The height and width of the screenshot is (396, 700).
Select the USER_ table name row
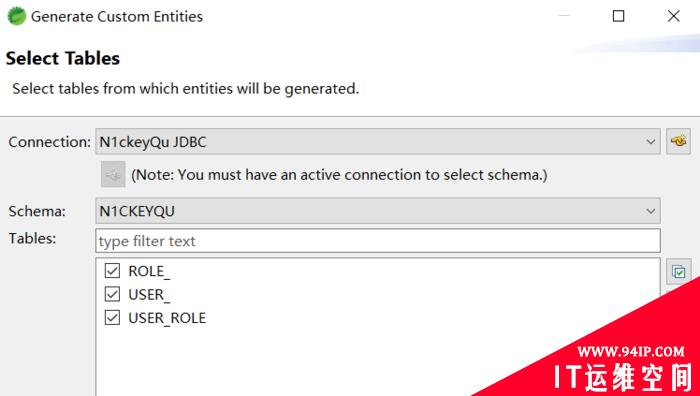coord(149,295)
